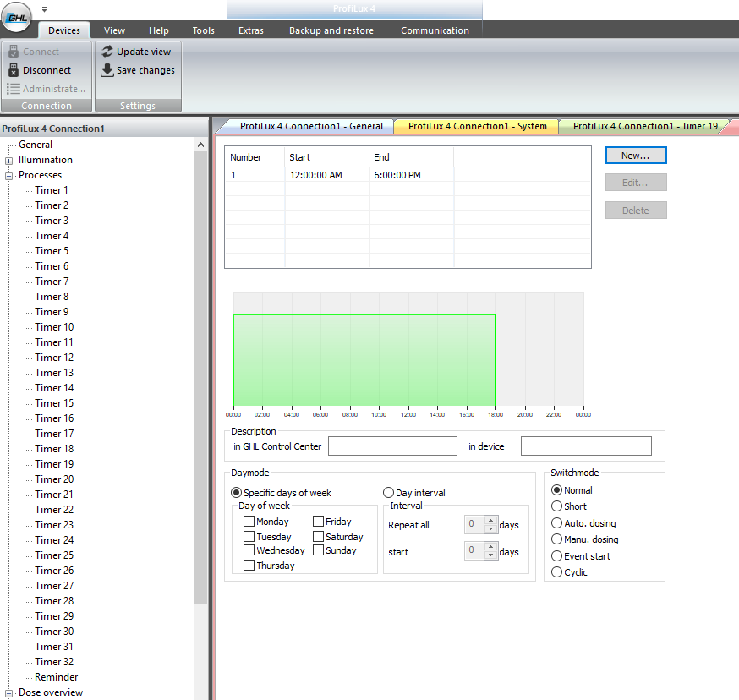The height and width of the screenshot is (700, 739).
Task: Click the End column header
Action: pyautogui.click(x=412, y=157)
